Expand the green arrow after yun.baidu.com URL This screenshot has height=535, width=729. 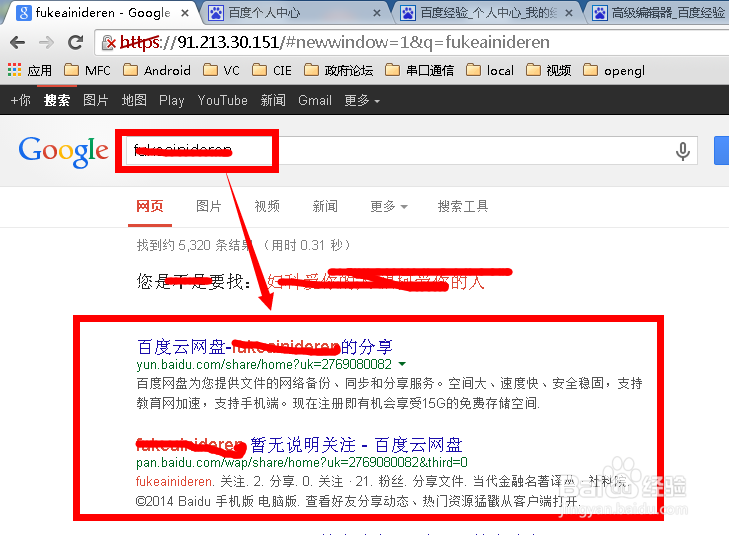(402, 363)
